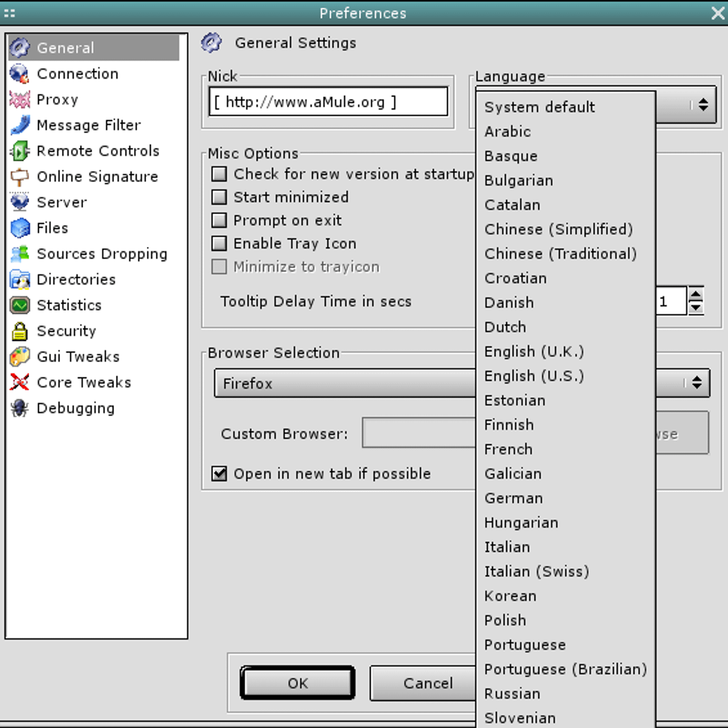
Task: Open the Statistics graph icon
Action: pyautogui.click(x=19, y=305)
